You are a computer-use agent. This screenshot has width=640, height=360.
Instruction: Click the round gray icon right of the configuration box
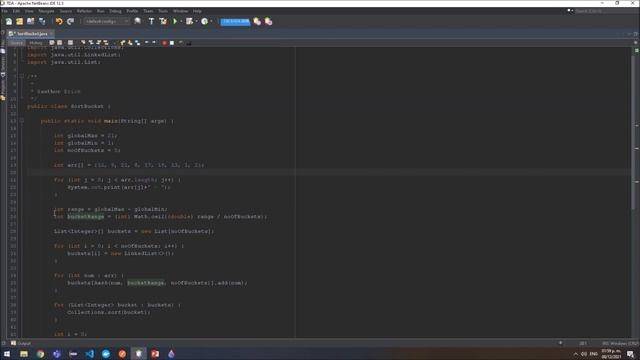(x=138, y=21)
